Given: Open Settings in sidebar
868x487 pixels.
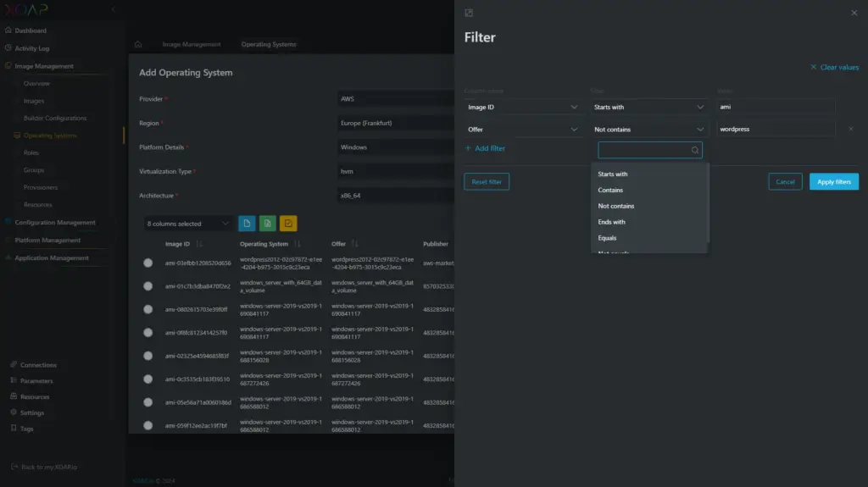Looking at the screenshot, I should pyautogui.click(x=32, y=412).
